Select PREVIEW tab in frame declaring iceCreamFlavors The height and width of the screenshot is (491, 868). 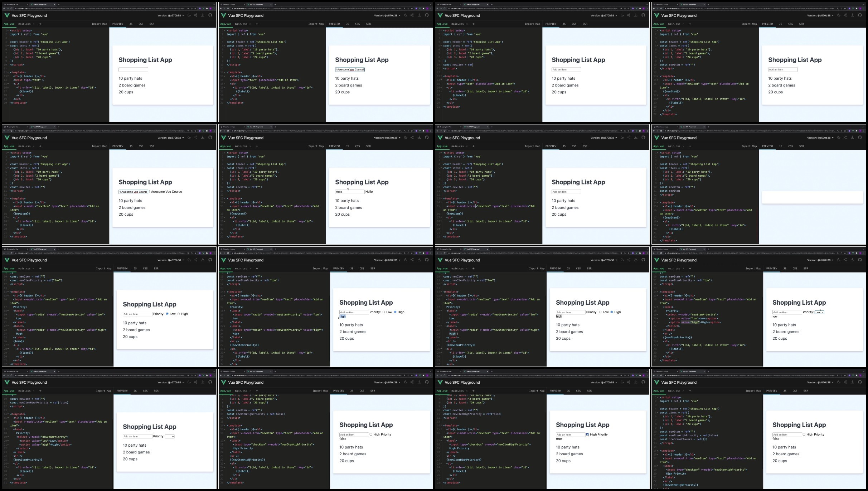tap(772, 391)
